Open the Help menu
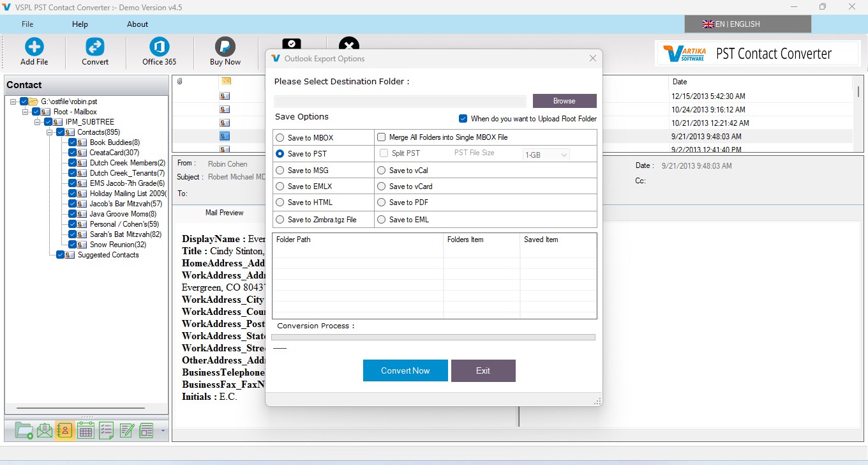Screen dimensions: 868x465 [x=80, y=24]
